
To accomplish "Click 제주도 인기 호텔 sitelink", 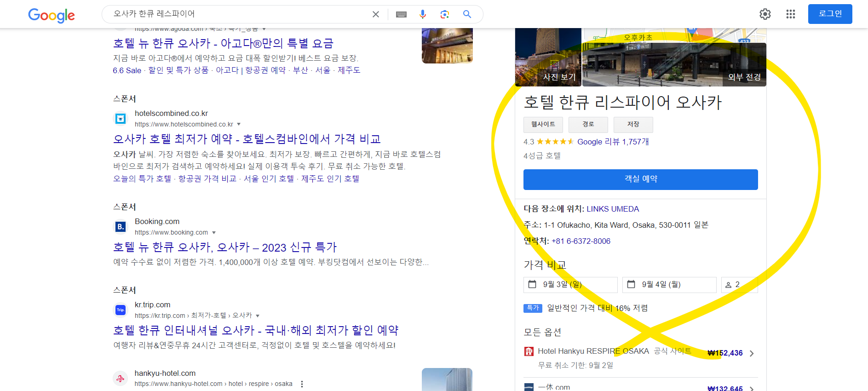I will coord(330,178).
